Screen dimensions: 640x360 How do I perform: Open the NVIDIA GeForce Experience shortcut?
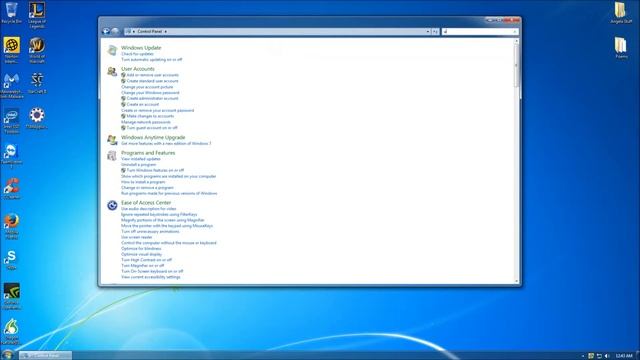(x=11, y=296)
